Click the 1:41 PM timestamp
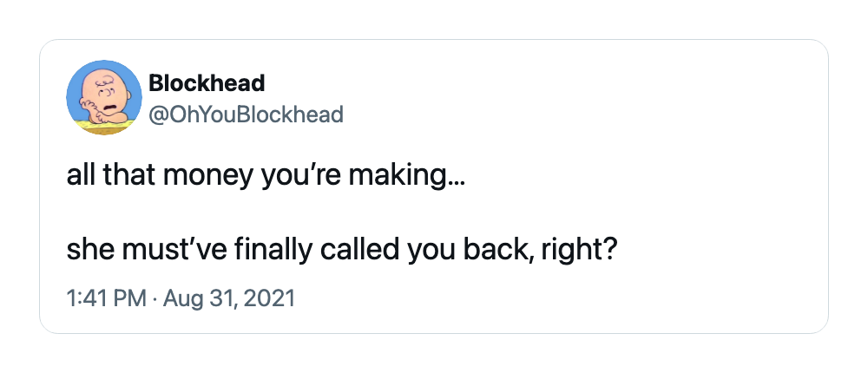The width and height of the screenshot is (868, 373). pos(106,299)
